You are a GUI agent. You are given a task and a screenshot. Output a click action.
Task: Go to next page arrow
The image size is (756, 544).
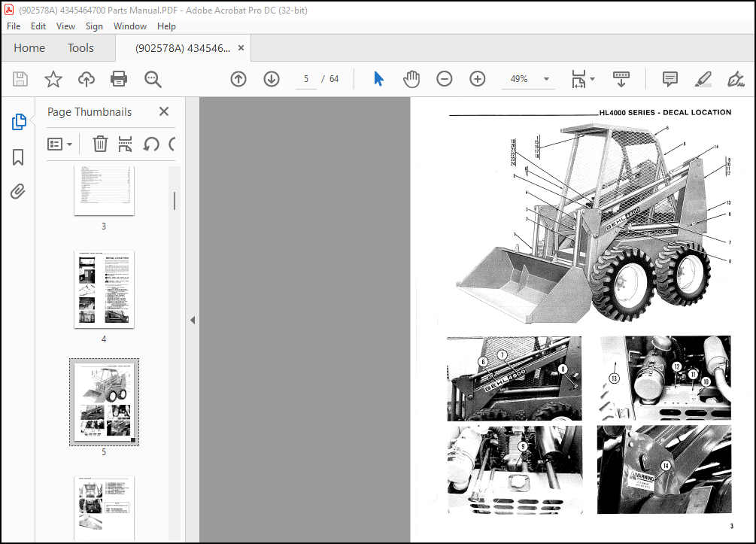272,78
